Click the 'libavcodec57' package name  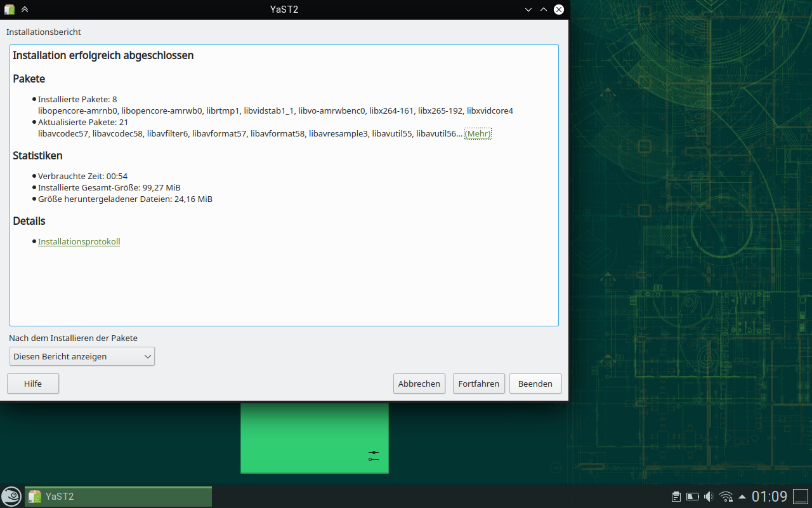point(63,133)
